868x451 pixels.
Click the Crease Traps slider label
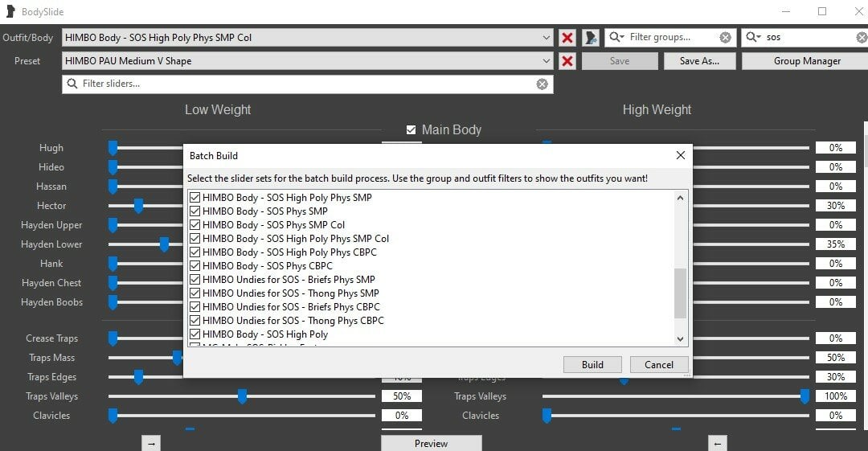point(51,338)
